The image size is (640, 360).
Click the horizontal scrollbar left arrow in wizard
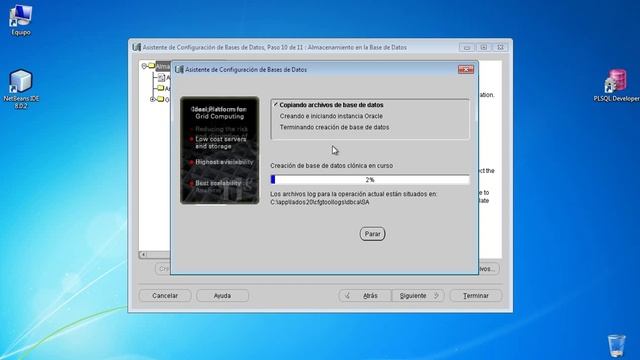(x=143, y=255)
